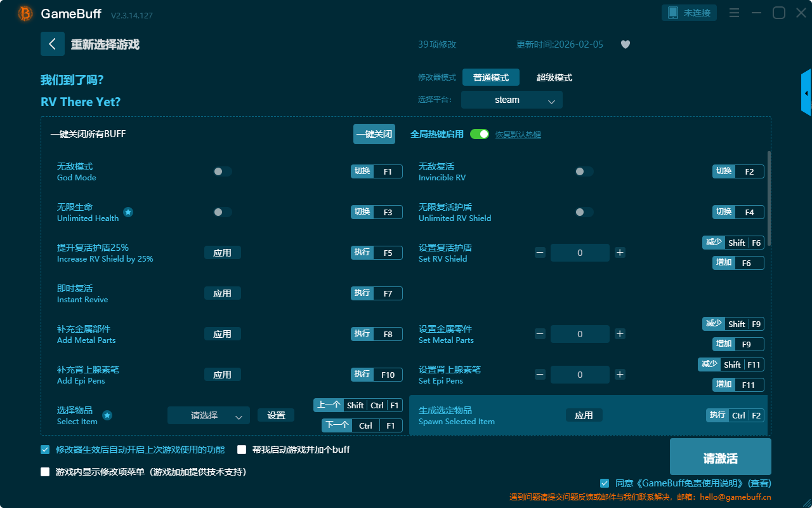Click star badge next to Unlimited Health
The width and height of the screenshot is (812, 508).
128,212
